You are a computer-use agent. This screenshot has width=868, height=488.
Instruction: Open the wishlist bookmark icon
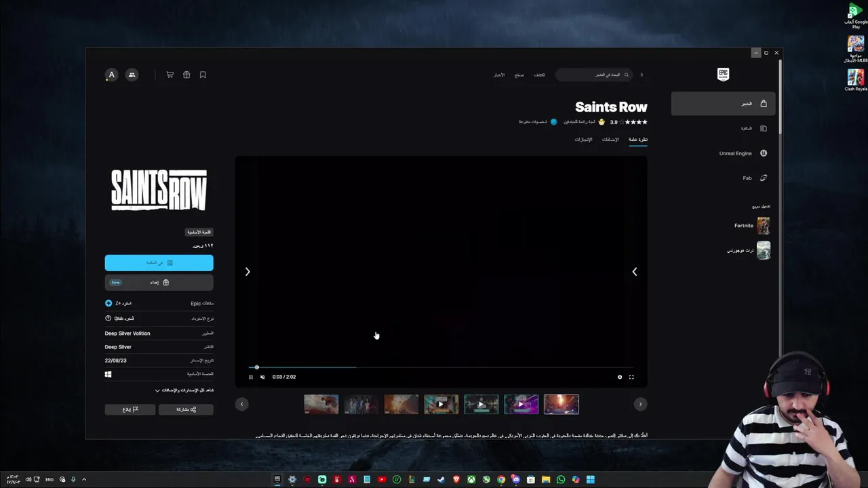point(203,75)
